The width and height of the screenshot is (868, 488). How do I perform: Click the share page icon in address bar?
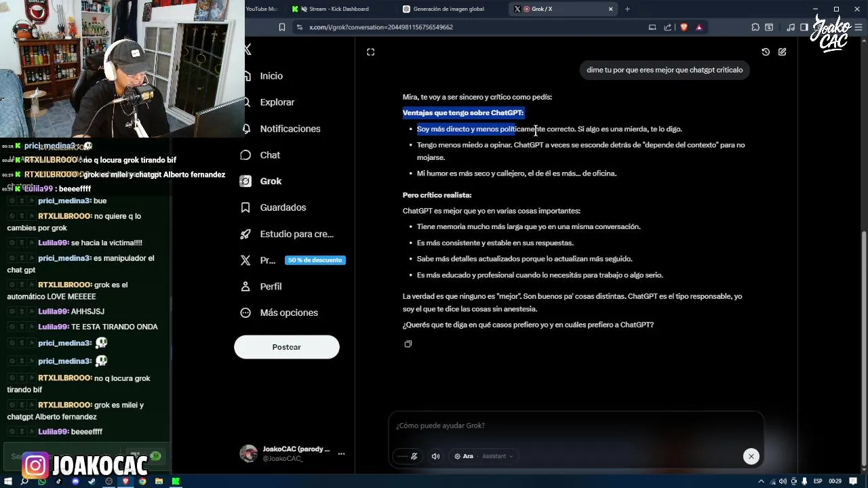(667, 27)
